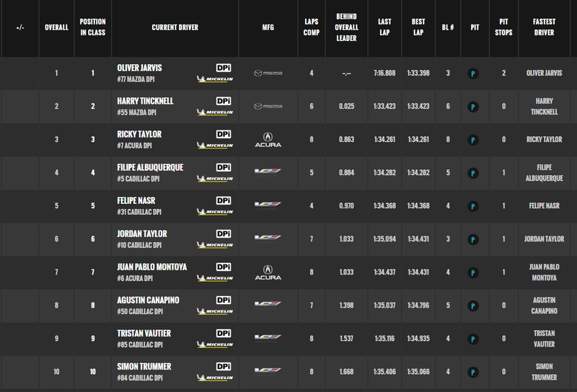Click the pit indicator icon for Oliver Jarvis
The height and width of the screenshot is (392, 577).
[x=473, y=74]
